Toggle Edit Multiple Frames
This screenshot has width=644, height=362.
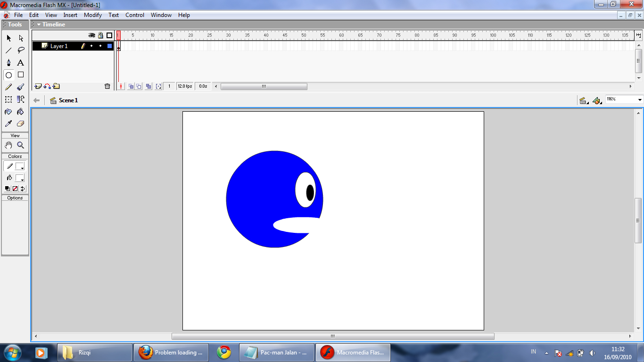coord(149,86)
